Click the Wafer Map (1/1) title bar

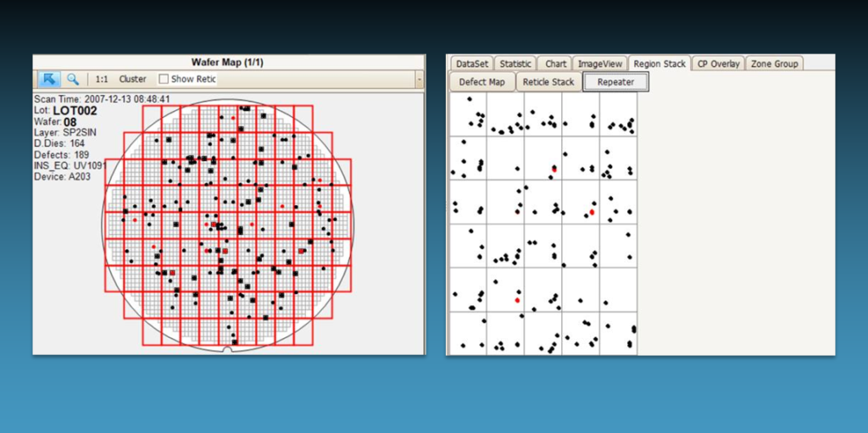229,62
